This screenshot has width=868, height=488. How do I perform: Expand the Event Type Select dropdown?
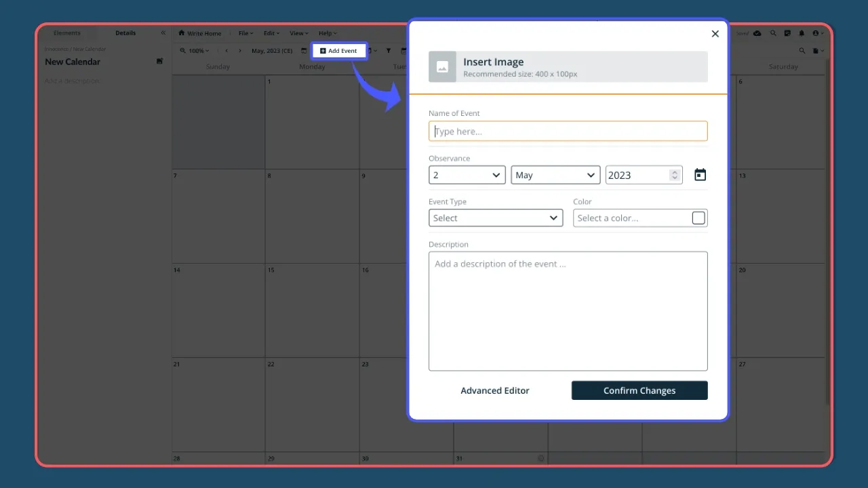(495, 218)
